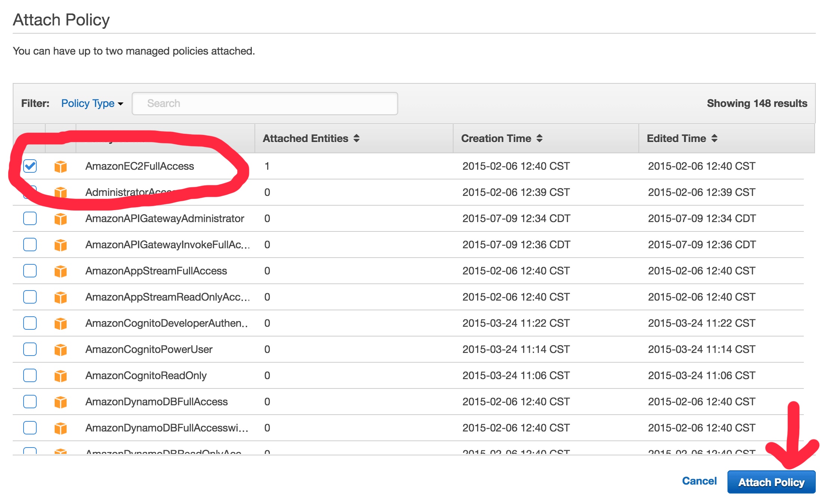827x504 pixels.
Task: Click the AmazonCognitoPowerUser policy cube icon
Action: click(61, 350)
